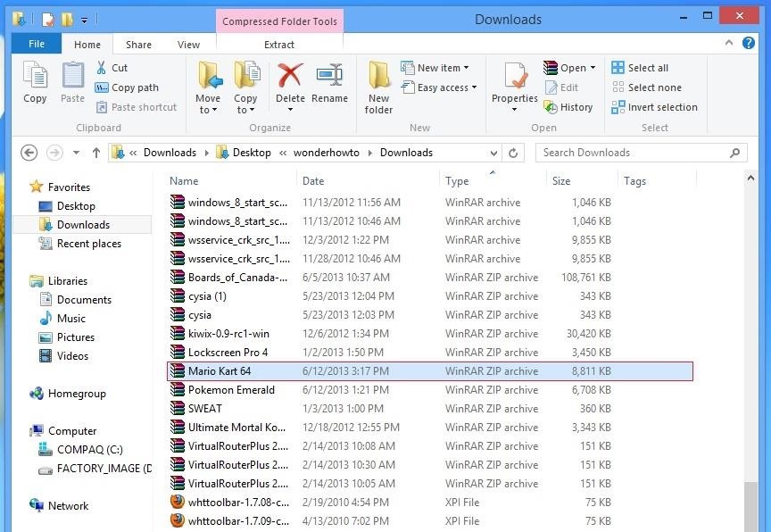Collapse the ribbon with the caret
The width and height of the screenshot is (771, 532).
click(729, 43)
